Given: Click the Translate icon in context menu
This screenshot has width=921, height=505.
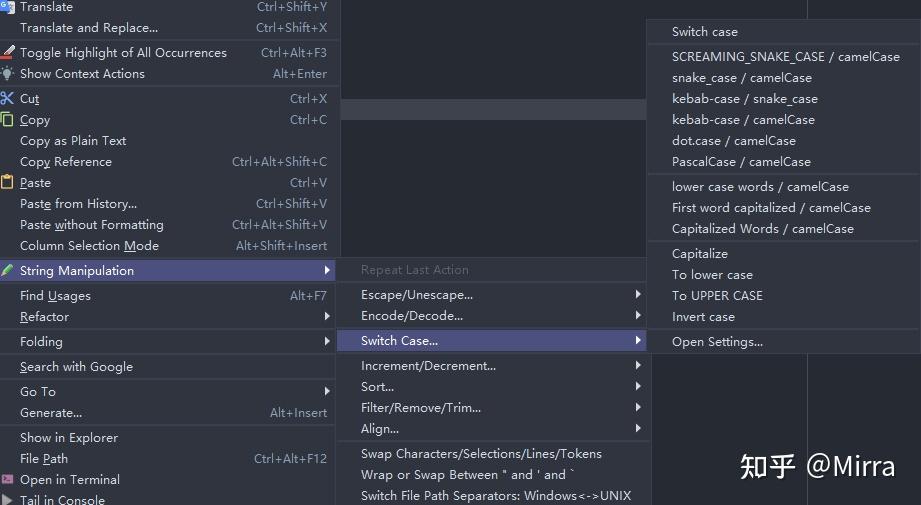Looking at the screenshot, I should point(7,7).
